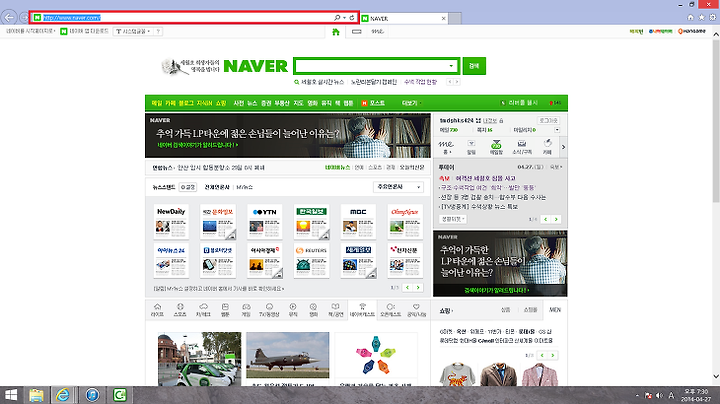The height and width of the screenshot is (404, 720).
Task: Open 뉴스스탠드 설정 button
Action: (x=188, y=187)
